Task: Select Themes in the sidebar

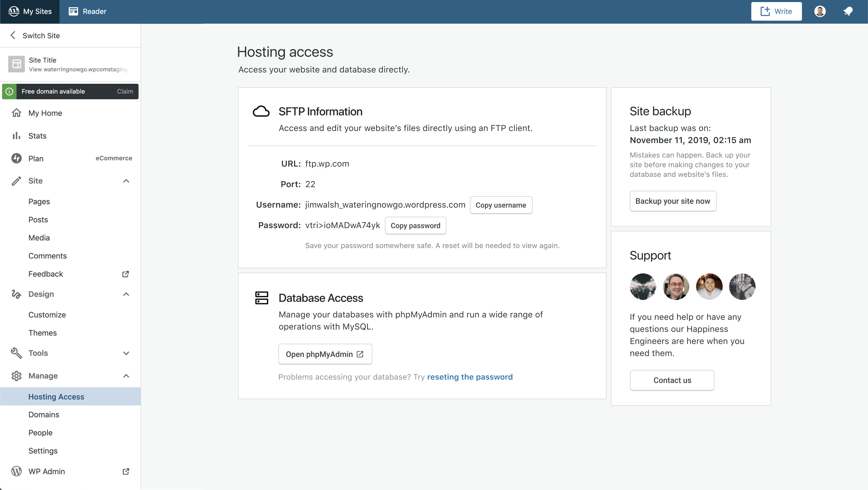Action: click(43, 333)
